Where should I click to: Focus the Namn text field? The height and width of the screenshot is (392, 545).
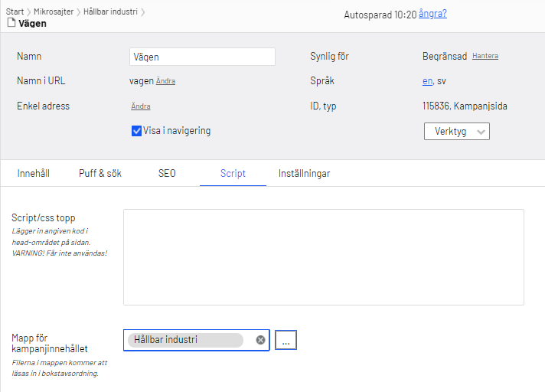coord(202,57)
